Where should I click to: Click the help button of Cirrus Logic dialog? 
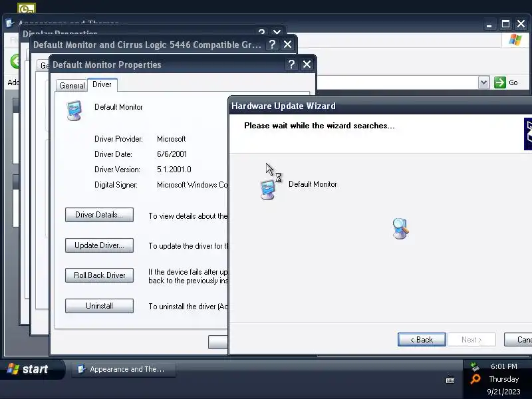(272, 45)
